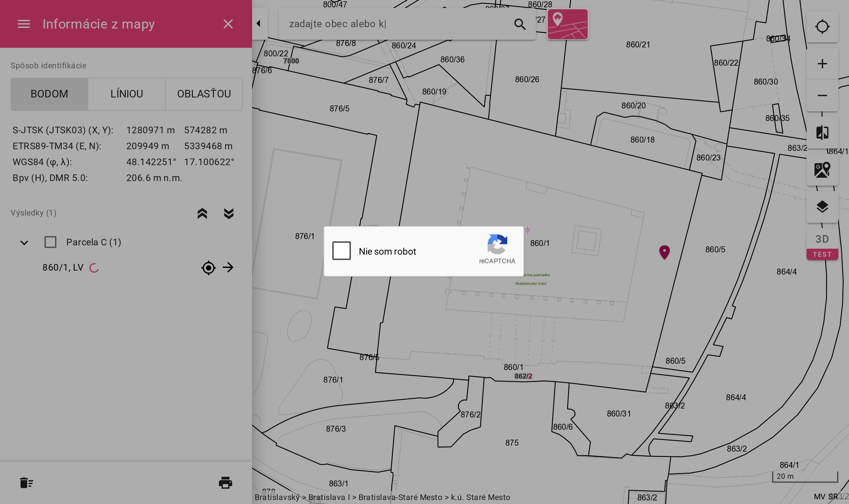Click parcel label 860/31 on map
Image resolution: width=849 pixels, height=504 pixels.
click(619, 413)
